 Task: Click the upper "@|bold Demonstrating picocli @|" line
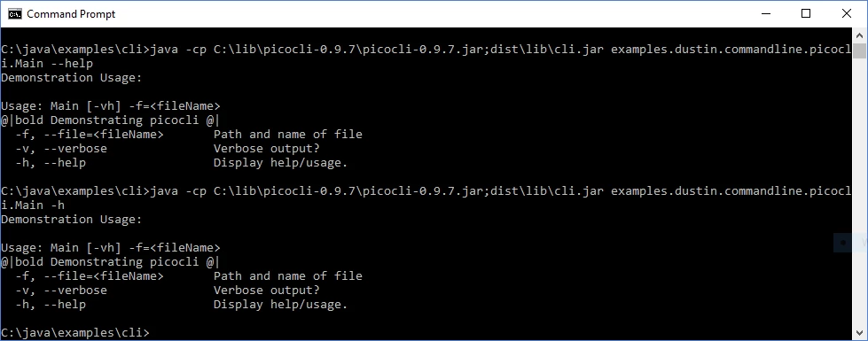click(x=111, y=120)
